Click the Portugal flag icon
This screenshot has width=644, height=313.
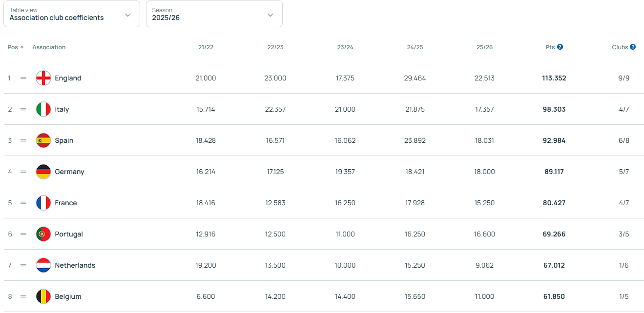coord(43,234)
